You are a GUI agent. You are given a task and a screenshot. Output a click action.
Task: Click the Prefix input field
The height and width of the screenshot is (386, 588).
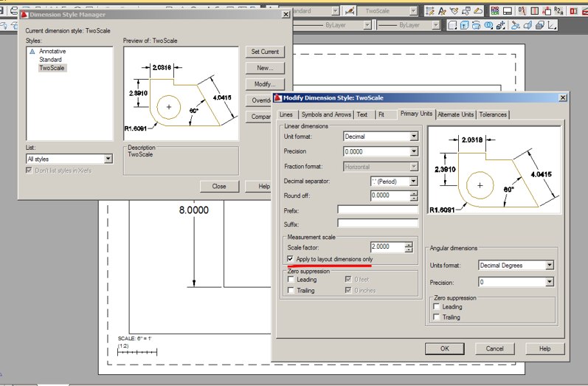coord(378,210)
